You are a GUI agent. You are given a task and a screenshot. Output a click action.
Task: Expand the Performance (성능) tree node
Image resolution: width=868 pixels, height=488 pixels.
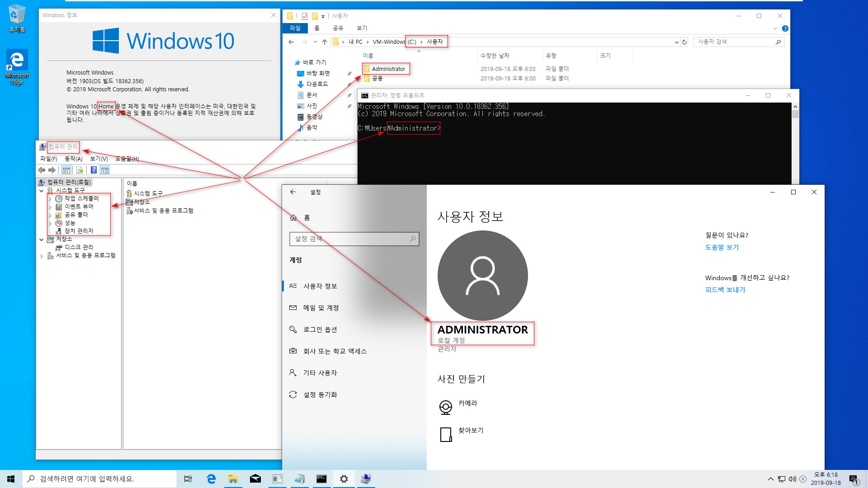click(x=50, y=223)
